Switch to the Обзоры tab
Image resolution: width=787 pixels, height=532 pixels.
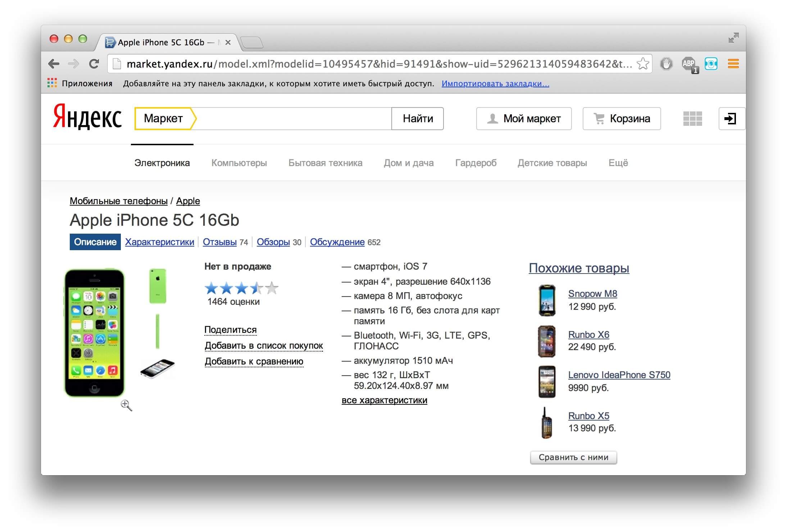click(x=273, y=242)
